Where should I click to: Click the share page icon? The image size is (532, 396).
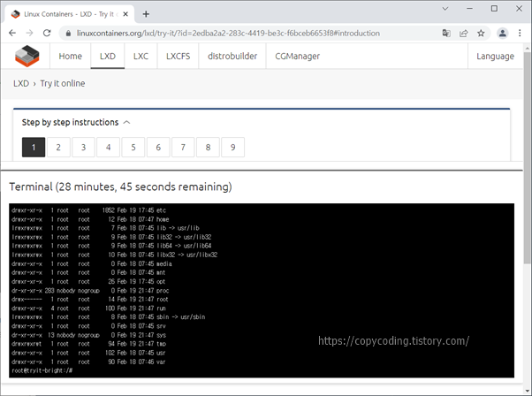[463, 33]
